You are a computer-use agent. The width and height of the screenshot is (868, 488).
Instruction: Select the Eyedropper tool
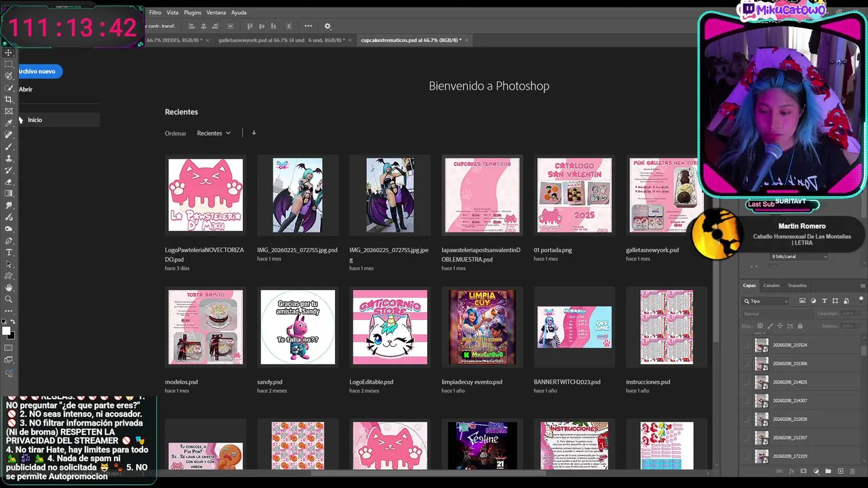(x=9, y=123)
